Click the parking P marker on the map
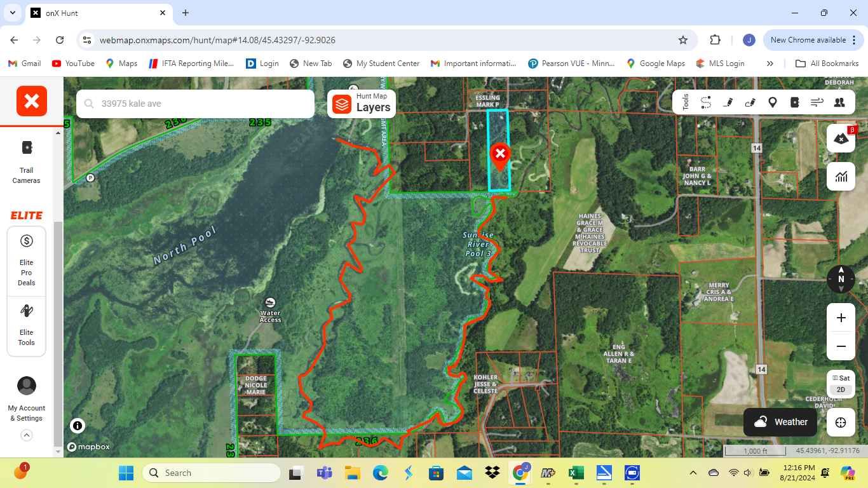Screen dimensions: 868x488 (90, 178)
